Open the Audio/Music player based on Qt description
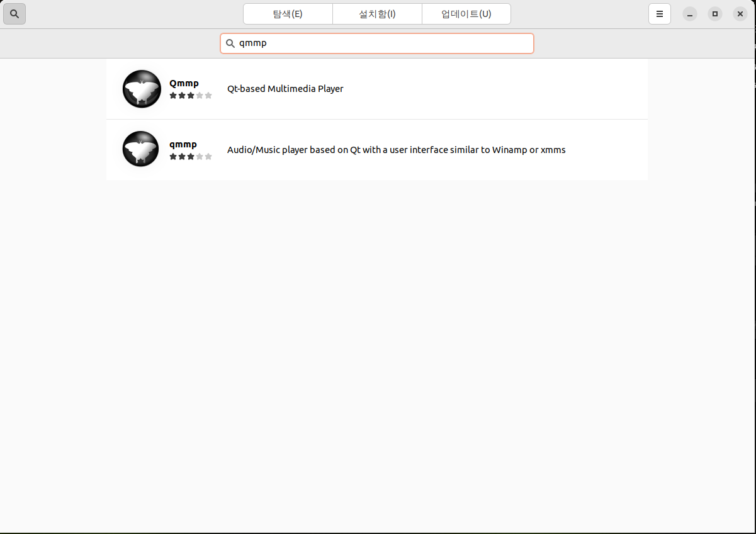The image size is (756, 534). pos(397,150)
